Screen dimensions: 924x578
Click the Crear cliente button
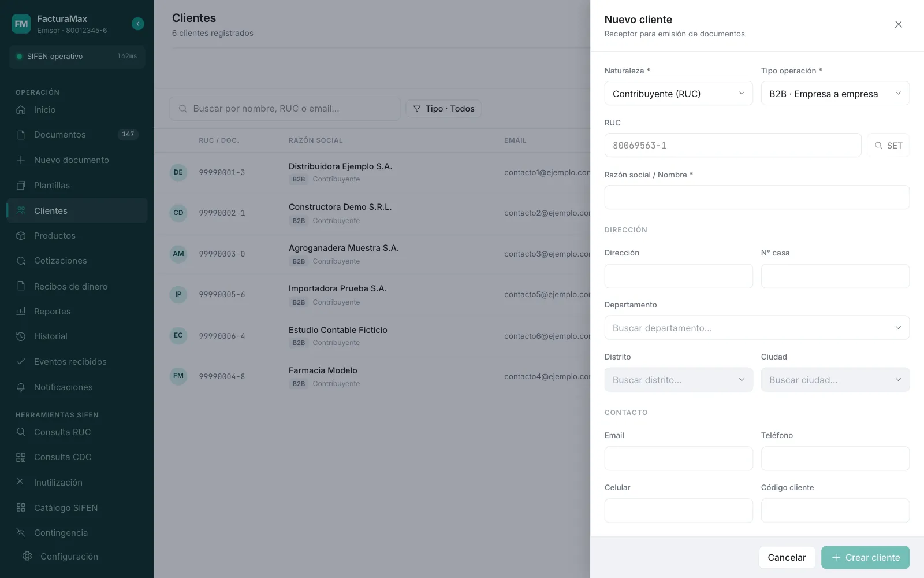[x=865, y=557]
